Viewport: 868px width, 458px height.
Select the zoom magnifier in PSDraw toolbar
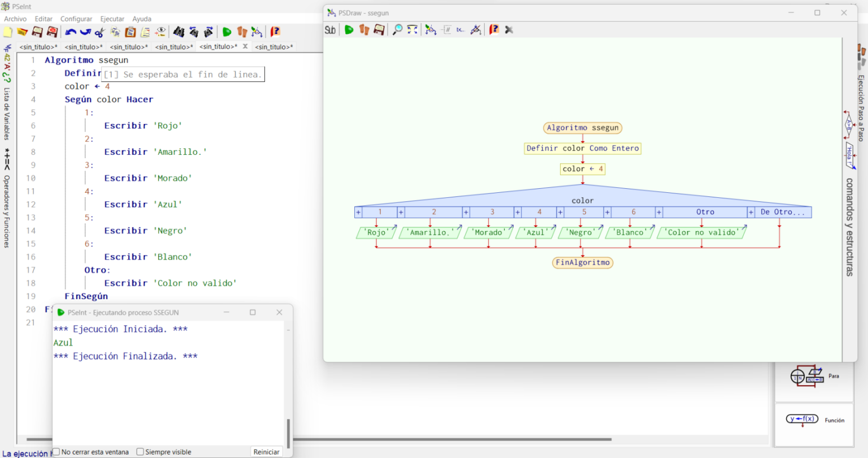pos(397,29)
